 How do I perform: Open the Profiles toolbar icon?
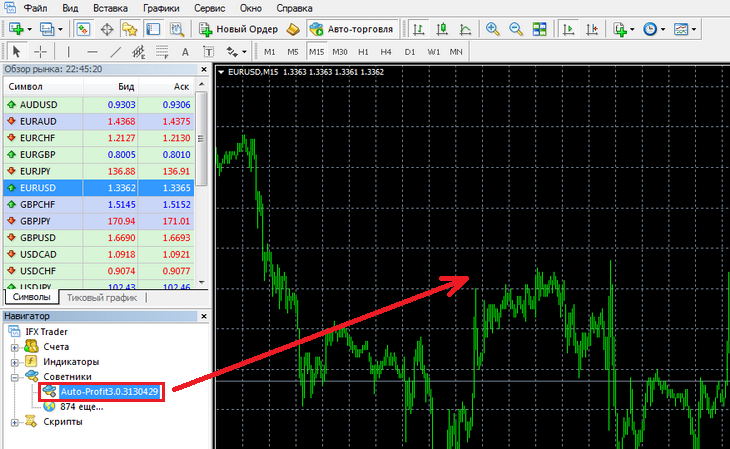(47, 29)
